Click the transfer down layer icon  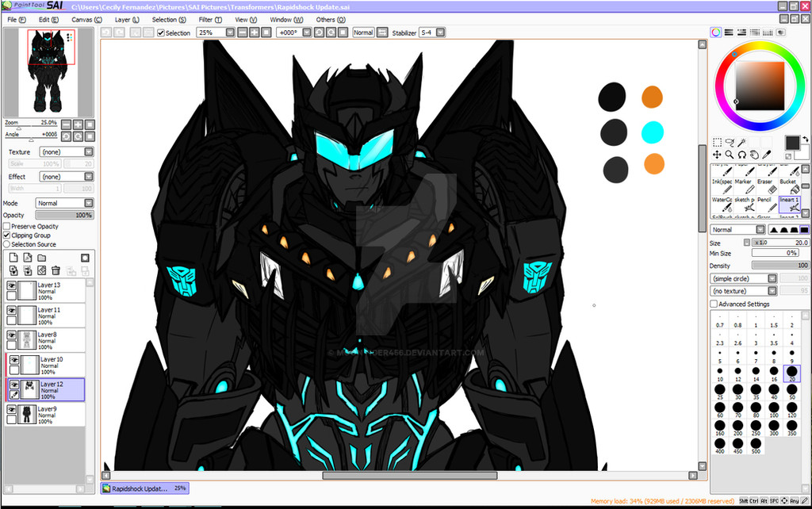tap(13, 270)
